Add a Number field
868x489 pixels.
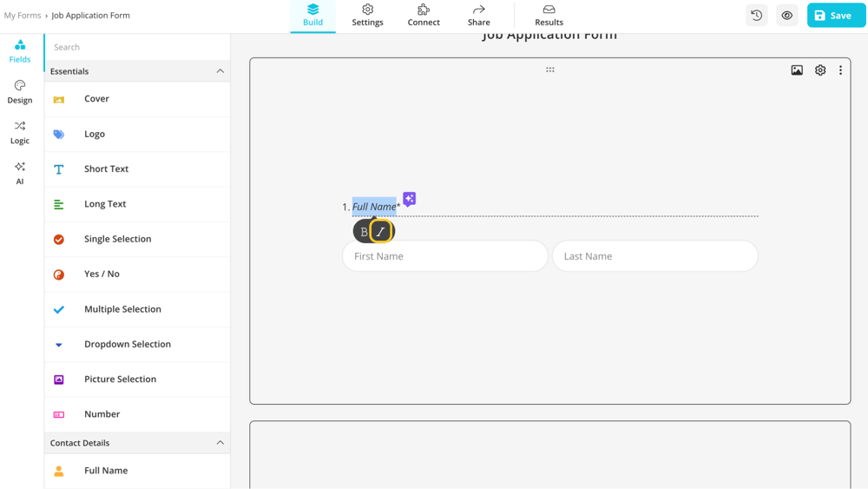[x=137, y=414]
